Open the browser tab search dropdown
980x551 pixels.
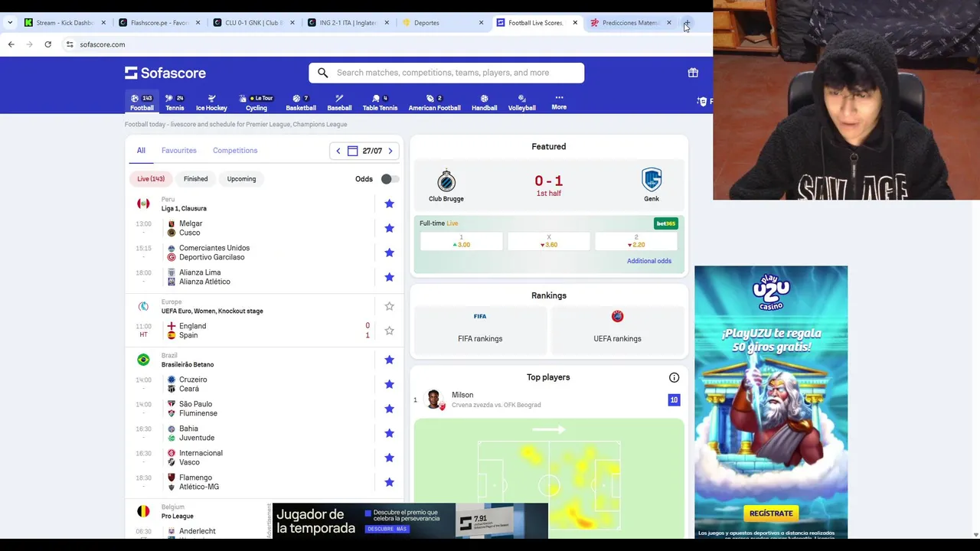coord(9,23)
